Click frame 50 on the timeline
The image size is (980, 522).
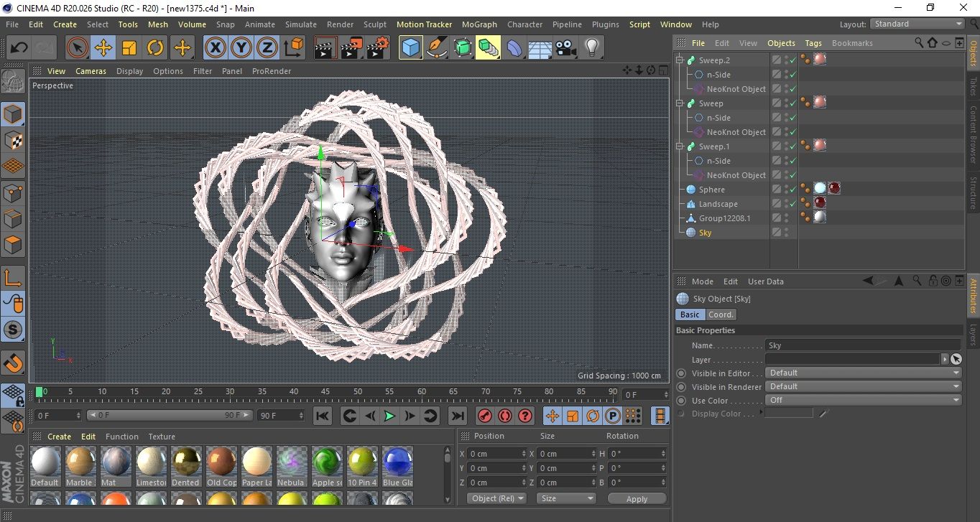point(358,391)
